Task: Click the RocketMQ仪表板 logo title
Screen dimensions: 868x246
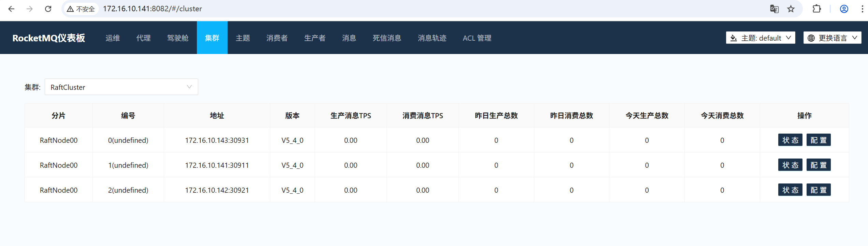Action: click(49, 38)
